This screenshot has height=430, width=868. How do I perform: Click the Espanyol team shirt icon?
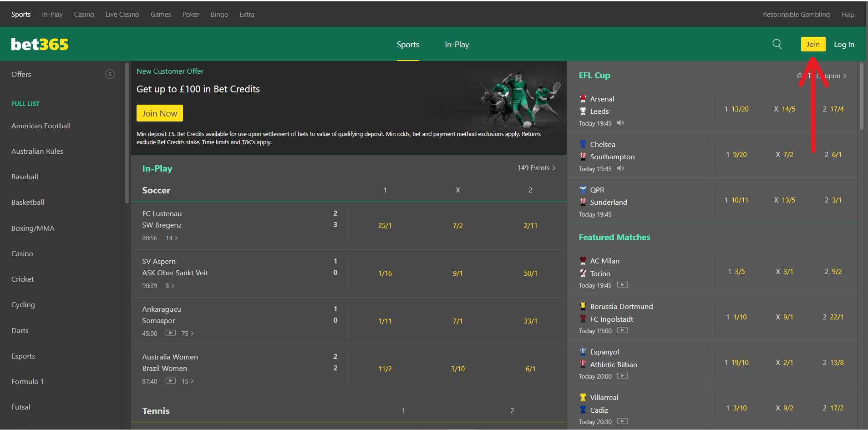tap(583, 351)
